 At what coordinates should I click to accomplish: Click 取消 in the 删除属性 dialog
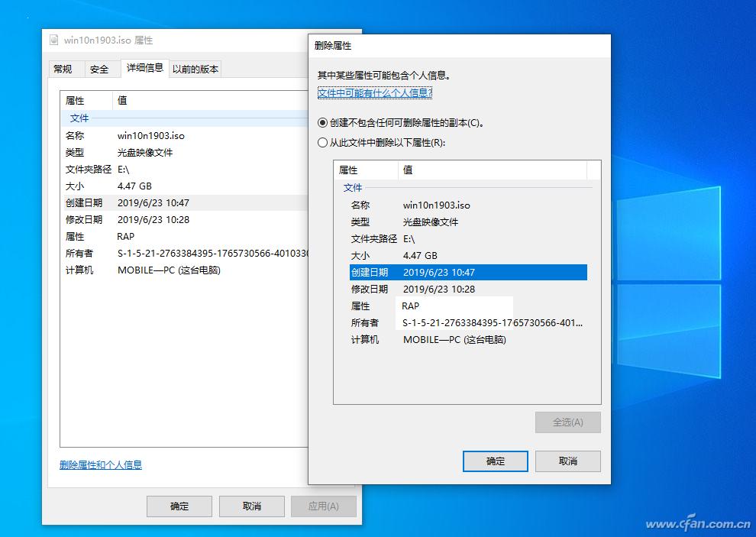click(567, 461)
